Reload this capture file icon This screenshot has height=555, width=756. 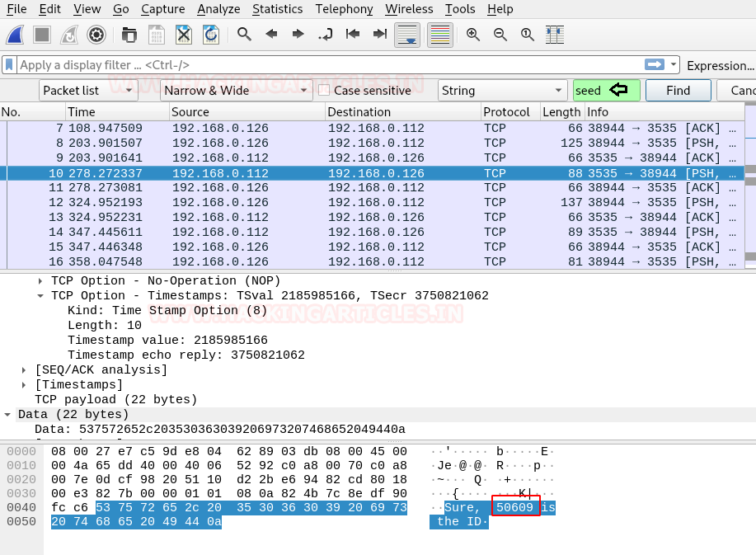tap(211, 35)
